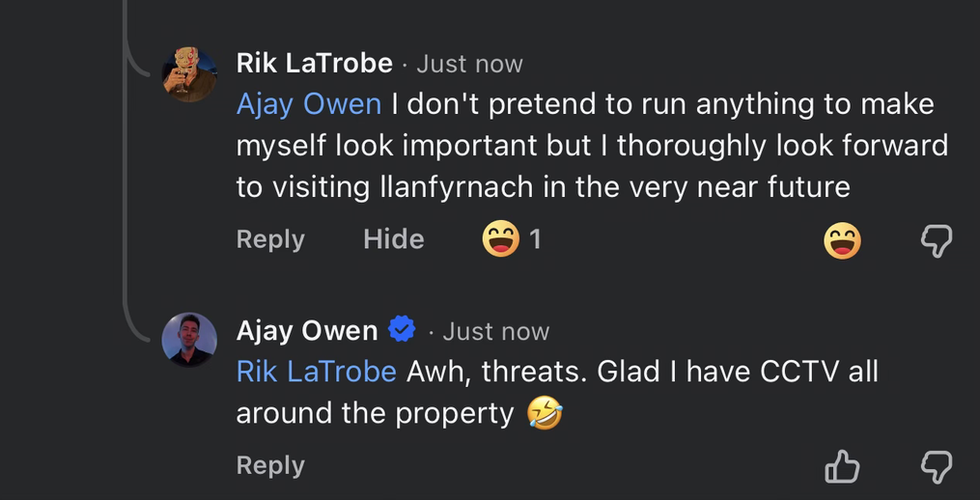This screenshot has height=500, width=980.
Task: Dislike Ajay Owen's comment with thumbs down
Action: 936,466
